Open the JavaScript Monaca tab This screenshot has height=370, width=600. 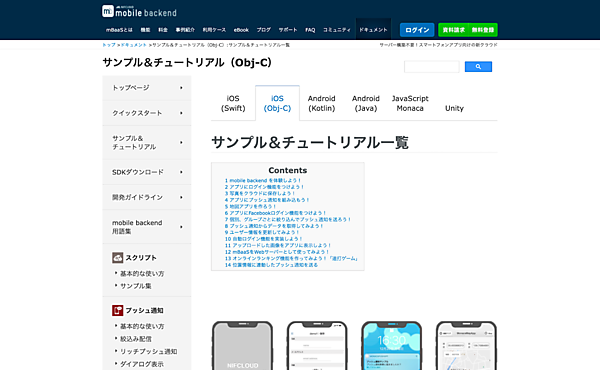[410, 103]
